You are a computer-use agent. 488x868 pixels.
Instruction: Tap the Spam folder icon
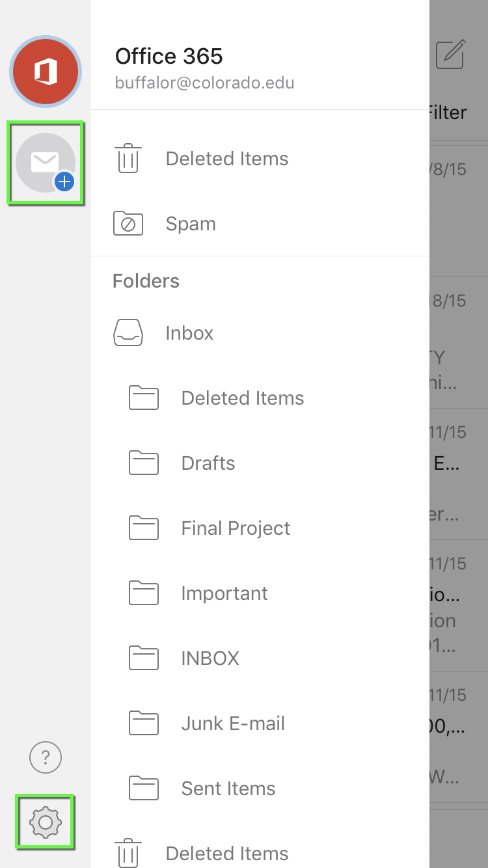(x=128, y=224)
